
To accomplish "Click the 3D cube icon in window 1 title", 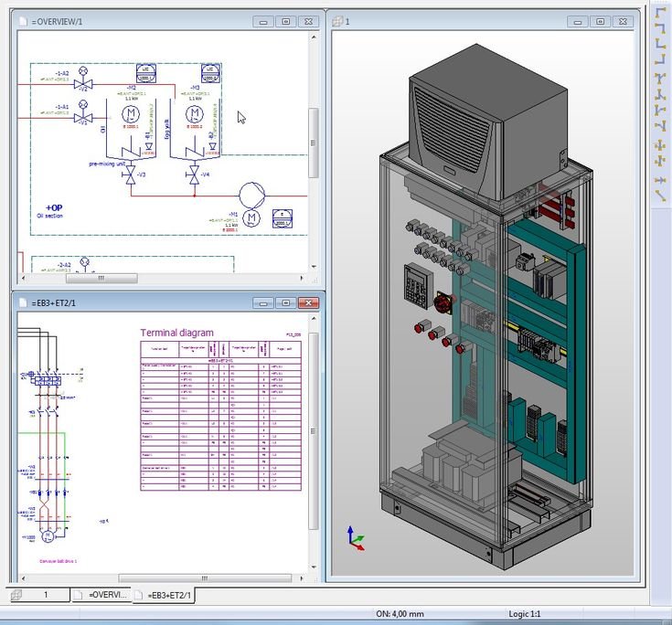I will [x=337, y=21].
